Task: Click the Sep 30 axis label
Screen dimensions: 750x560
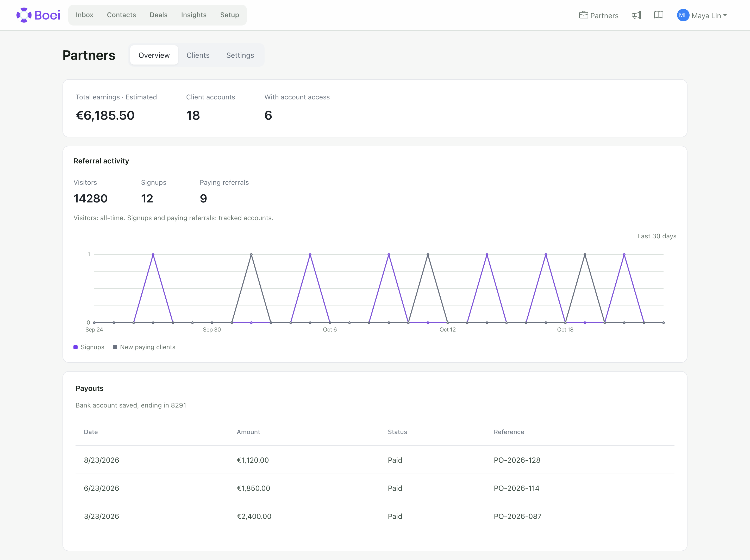Action: point(212,330)
